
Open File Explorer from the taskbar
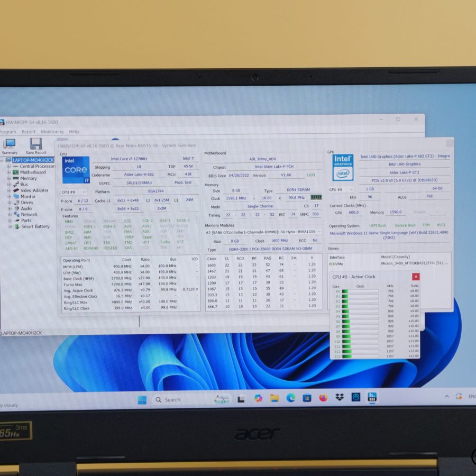click(x=274, y=398)
